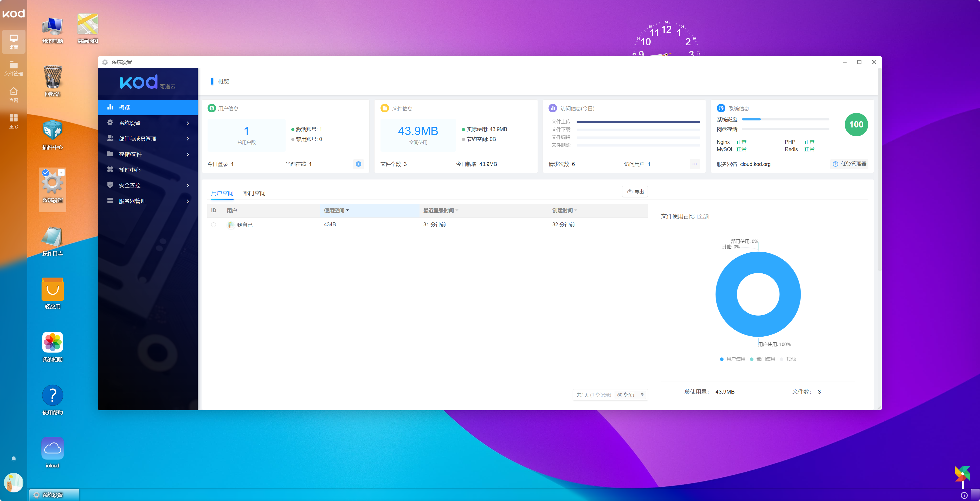This screenshot has width=980, height=501.
Task: Select the radio button for user 我自己
Action: coord(214,225)
